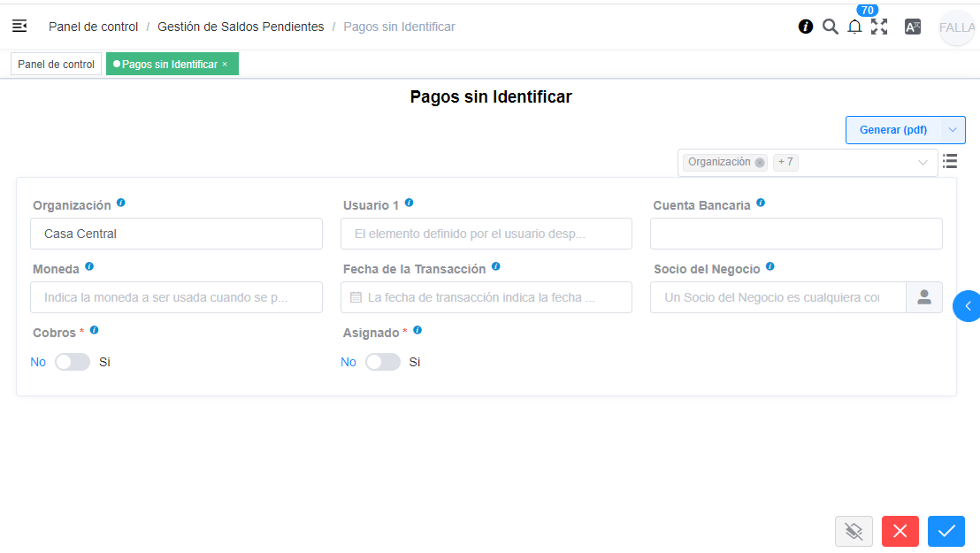Open the calendar in Fecha de la Transacción
Screen dimensions: 980x553
(x=352, y=297)
